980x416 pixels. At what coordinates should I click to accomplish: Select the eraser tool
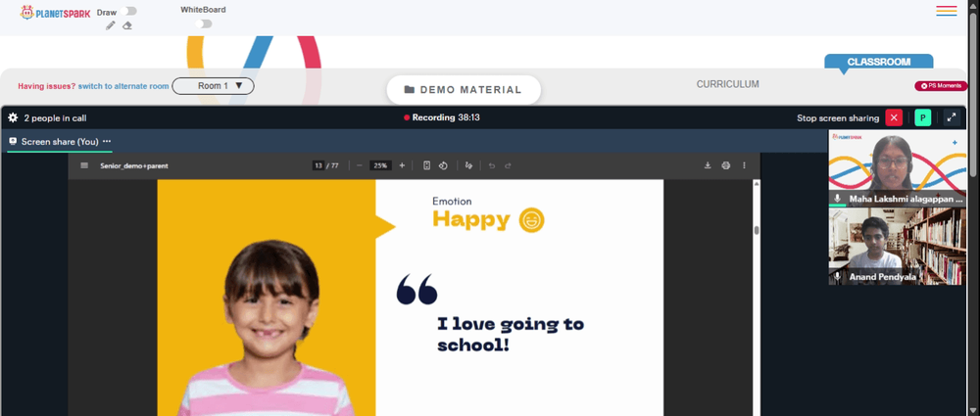tap(127, 25)
